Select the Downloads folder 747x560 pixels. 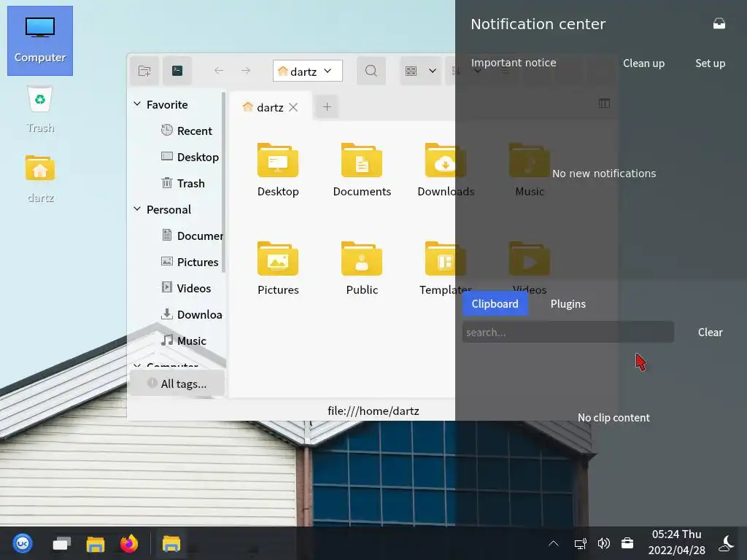[x=446, y=170]
